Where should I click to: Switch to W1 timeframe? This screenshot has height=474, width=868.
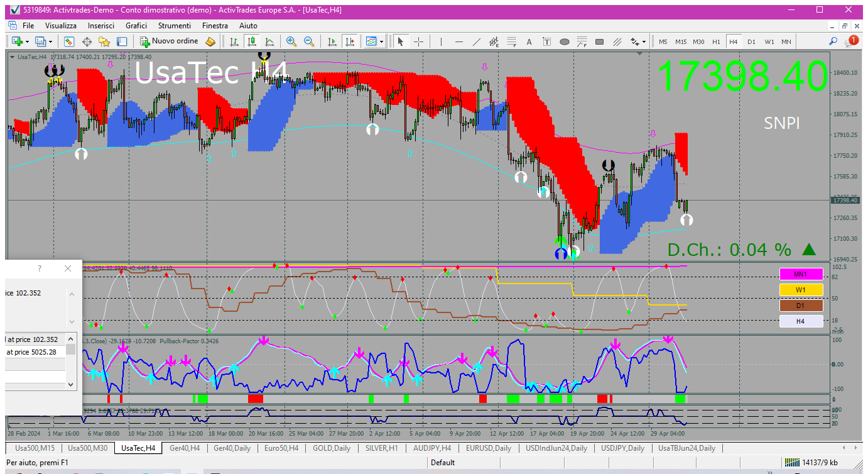(x=769, y=41)
